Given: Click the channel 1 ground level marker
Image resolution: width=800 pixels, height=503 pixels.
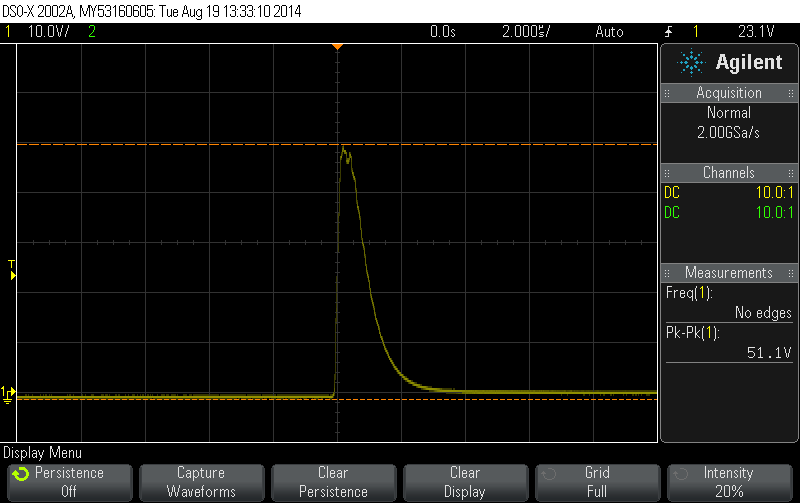Looking at the screenshot, I should (8, 394).
